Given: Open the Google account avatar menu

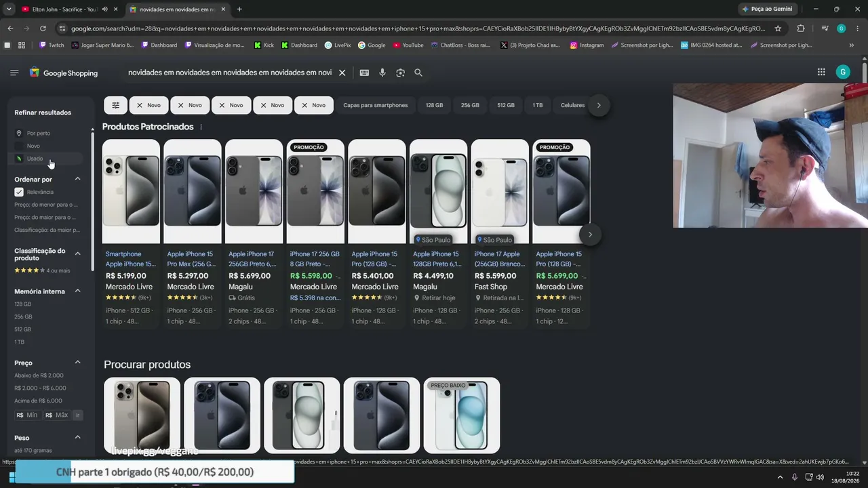Looking at the screenshot, I should pyautogui.click(x=843, y=72).
